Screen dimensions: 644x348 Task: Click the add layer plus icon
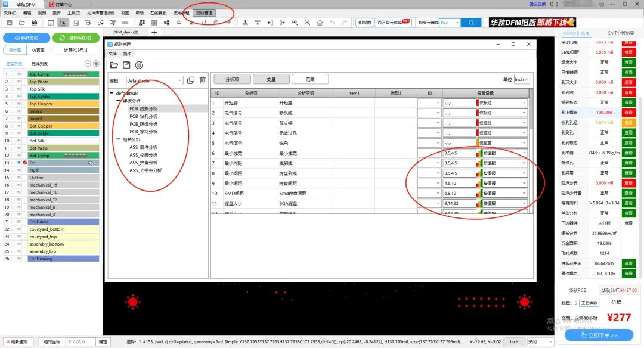[x=88, y=64]
